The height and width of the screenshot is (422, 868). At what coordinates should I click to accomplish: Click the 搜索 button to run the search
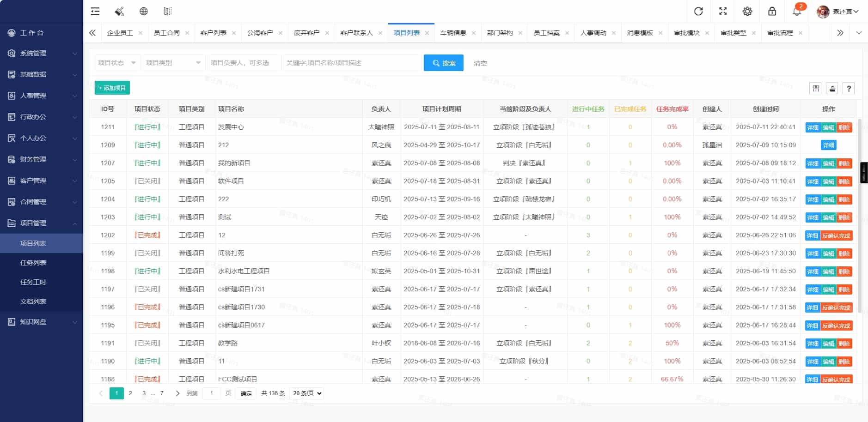point(443,62)
